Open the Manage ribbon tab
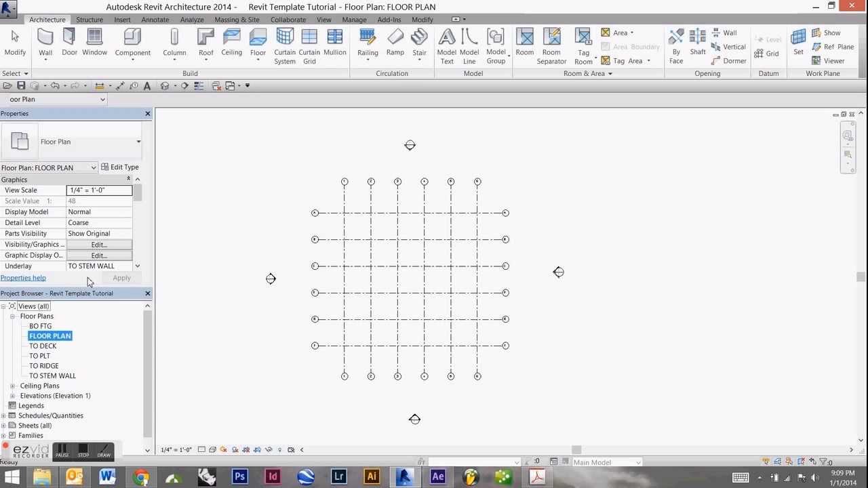Viewport: 868px width, 488px height. pyautogui.click(x=354, y=20)
